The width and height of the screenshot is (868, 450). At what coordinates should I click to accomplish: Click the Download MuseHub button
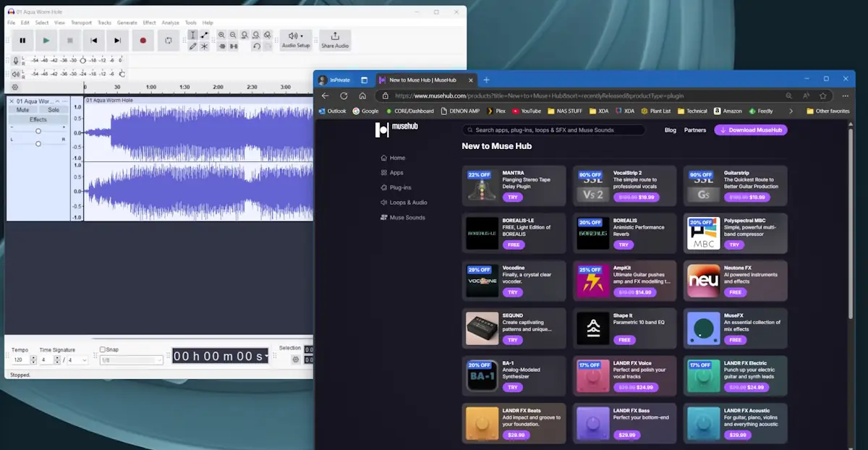[x=751, y=130]
